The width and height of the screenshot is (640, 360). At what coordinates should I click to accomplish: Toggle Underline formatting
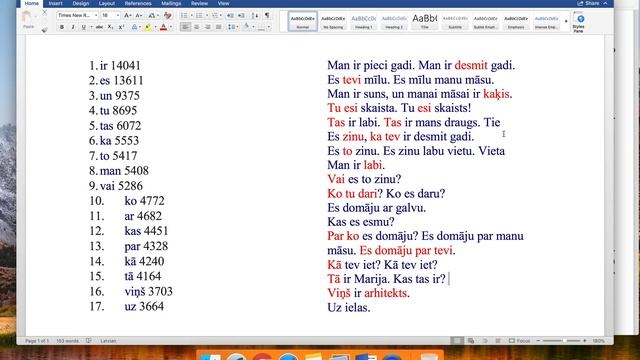pos(84,27)
